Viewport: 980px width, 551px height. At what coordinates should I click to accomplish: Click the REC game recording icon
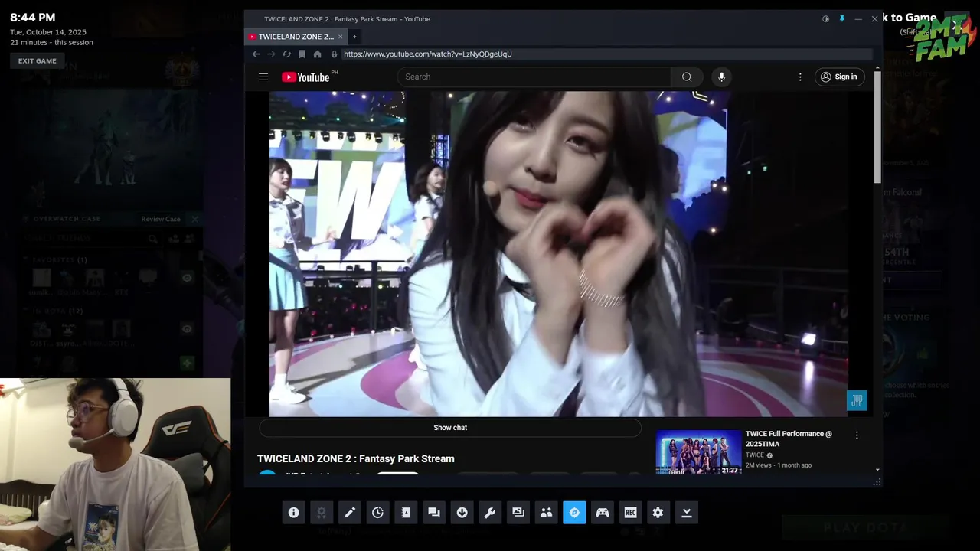pyautogui.click(x=630, y=513)
